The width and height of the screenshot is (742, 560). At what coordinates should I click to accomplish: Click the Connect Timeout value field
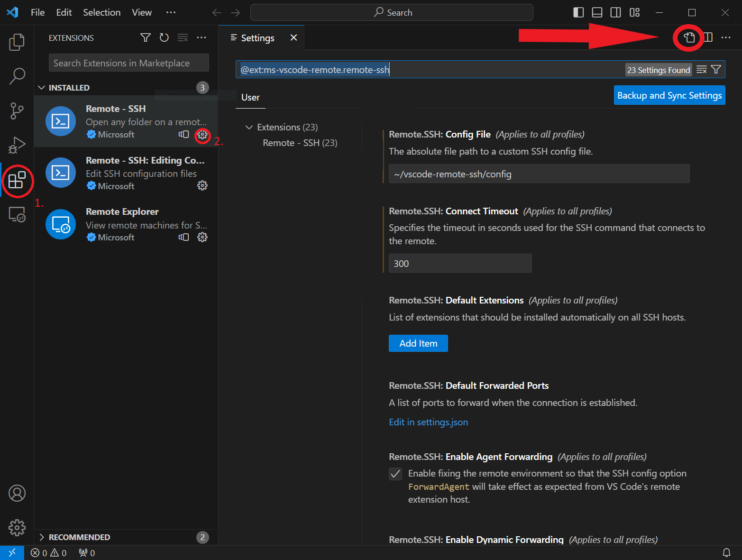[x=459, y=264]
